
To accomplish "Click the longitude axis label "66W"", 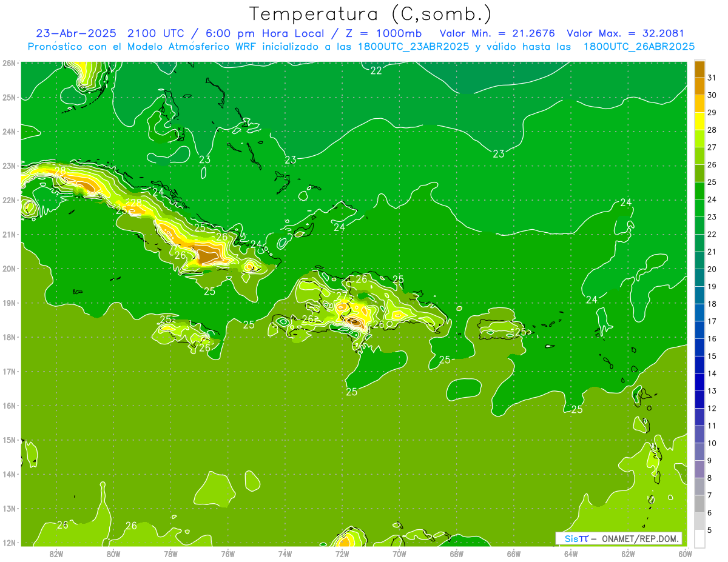I will coord(514,554).
